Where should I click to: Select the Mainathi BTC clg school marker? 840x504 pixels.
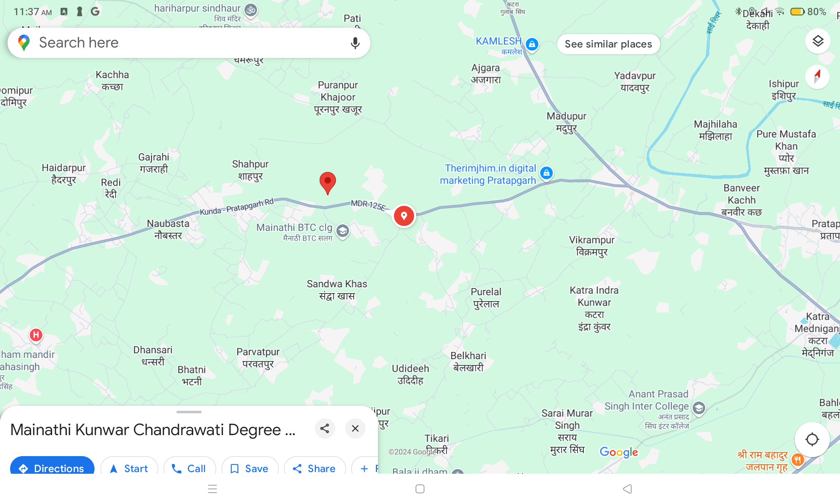tap(343, 231)
